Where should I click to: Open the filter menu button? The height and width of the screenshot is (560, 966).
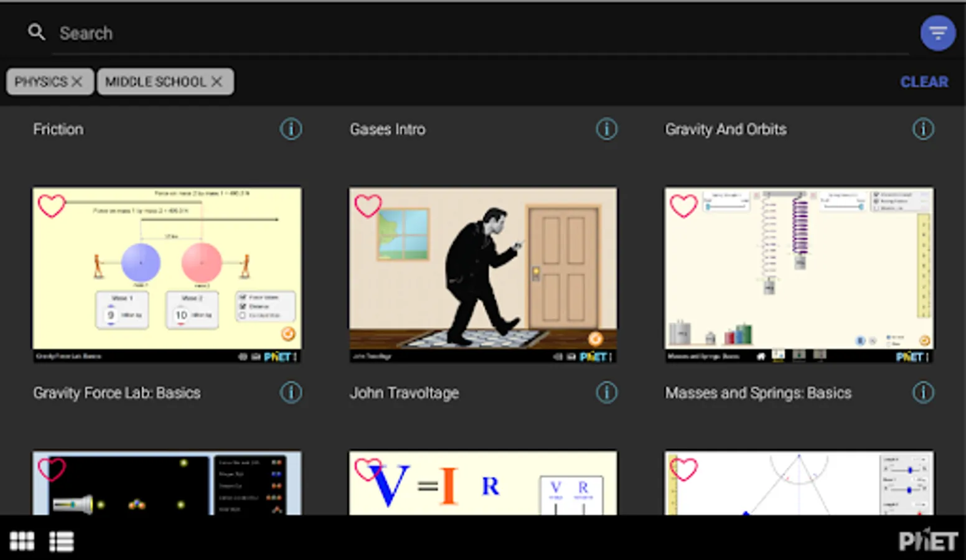tap(937, 33)
